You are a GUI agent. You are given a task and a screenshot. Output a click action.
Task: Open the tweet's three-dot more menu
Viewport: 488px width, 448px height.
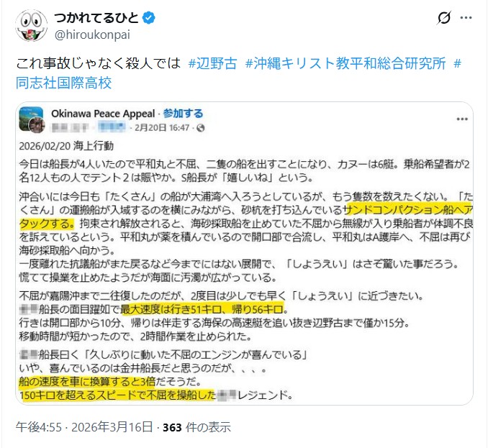(x=466, y=18)
